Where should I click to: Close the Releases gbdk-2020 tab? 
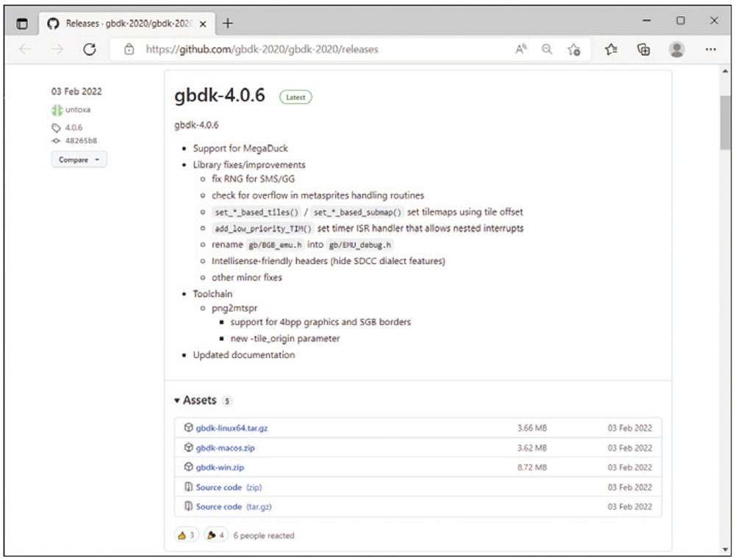pos(203,24)
